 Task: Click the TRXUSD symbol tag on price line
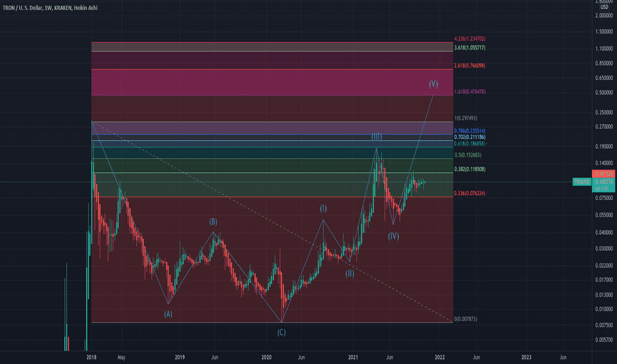582,182
